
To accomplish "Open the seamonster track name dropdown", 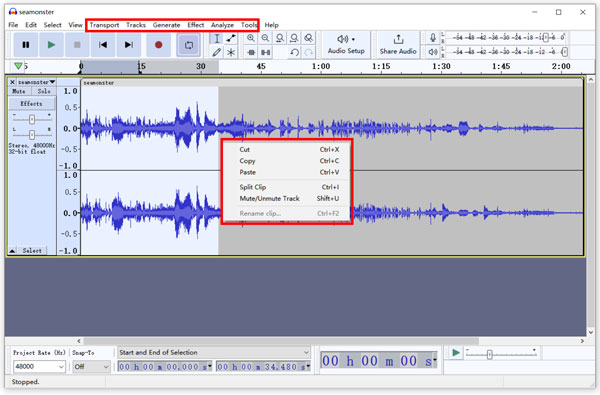I will (37, 82).
